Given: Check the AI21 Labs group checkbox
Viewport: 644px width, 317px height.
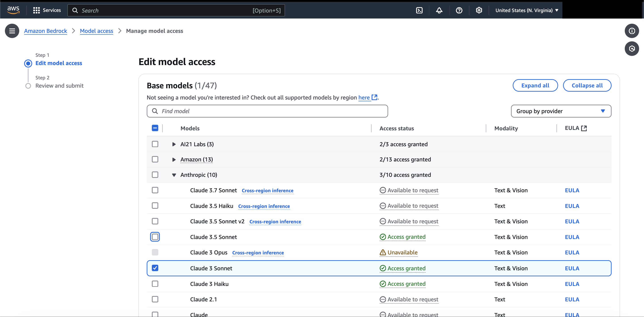Looking at the screenshot, I should (155, 144).
